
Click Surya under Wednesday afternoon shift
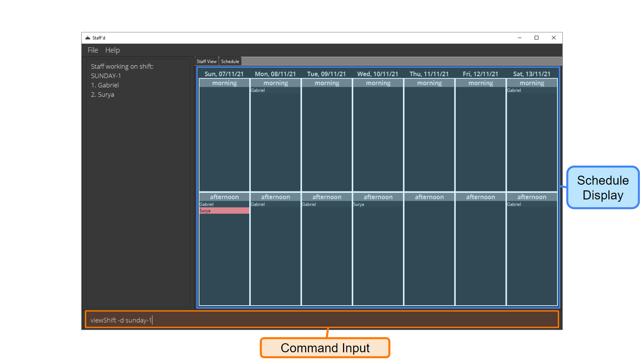tap(378, 204)
